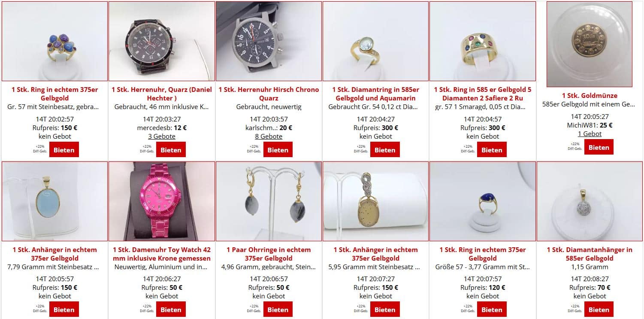Screen dimensions: 644x319
Task: Show the 3 Gebote bid history
Action: click(x=162, y=136)
